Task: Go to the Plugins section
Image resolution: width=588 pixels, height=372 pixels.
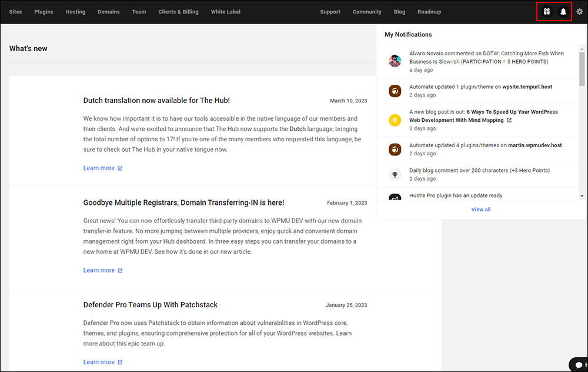Action: [44, 12]
